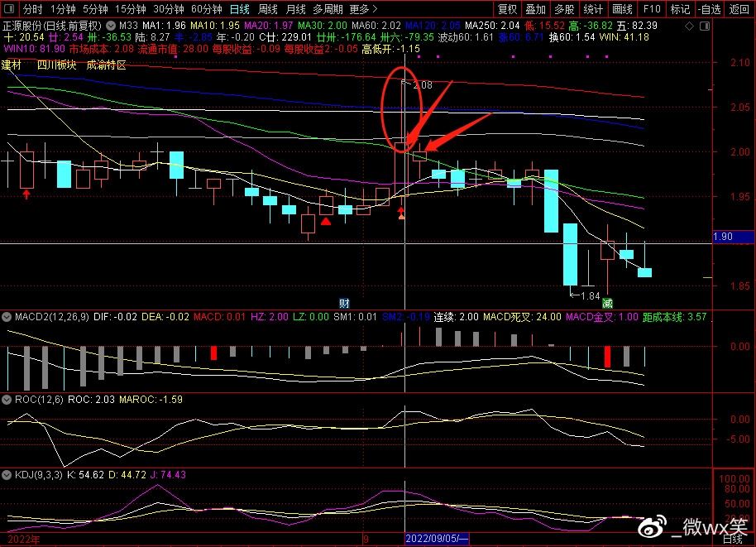The width and height of the screenshot is (756, 547).
Task: Click the red up-triangle signal marker
Action: coord(326,221)
